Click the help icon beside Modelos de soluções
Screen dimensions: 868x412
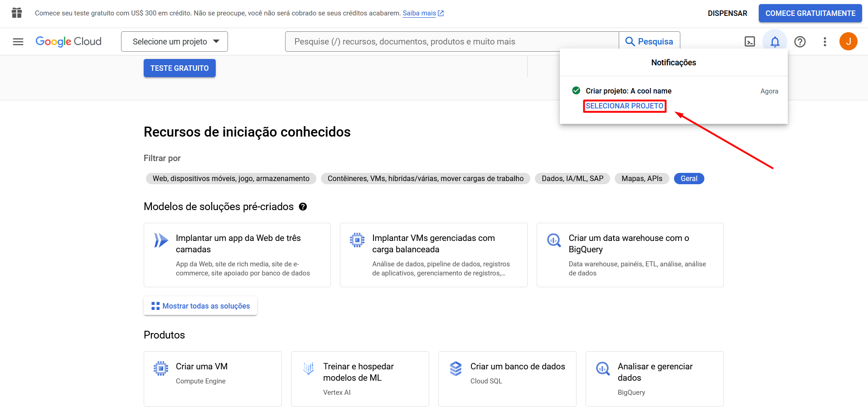(303, 207)
